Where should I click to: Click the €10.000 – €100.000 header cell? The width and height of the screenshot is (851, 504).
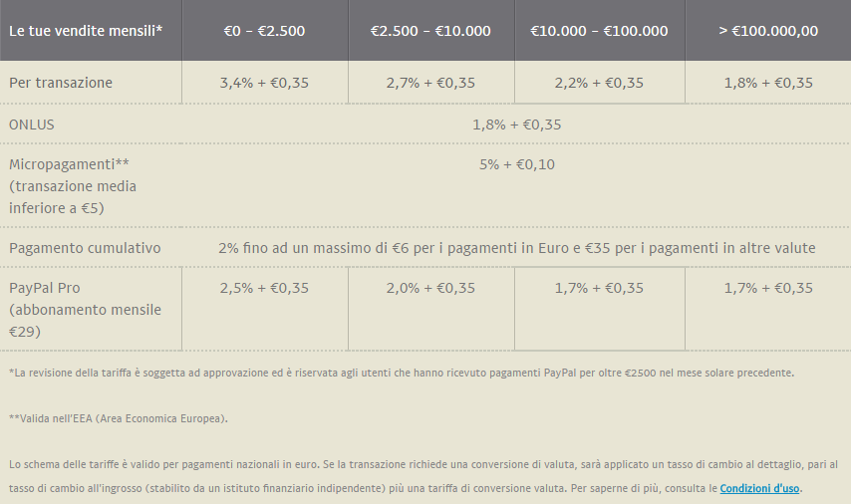[599, 31]
